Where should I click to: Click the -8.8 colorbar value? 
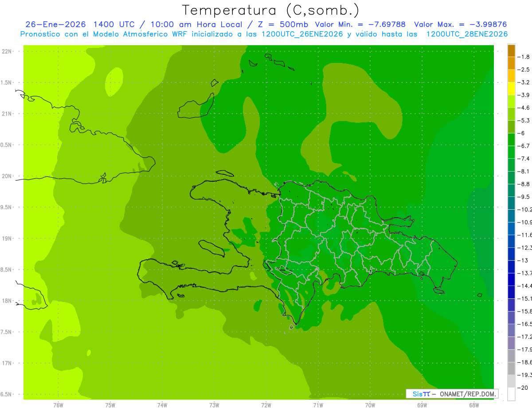click(x=524, y=184)
